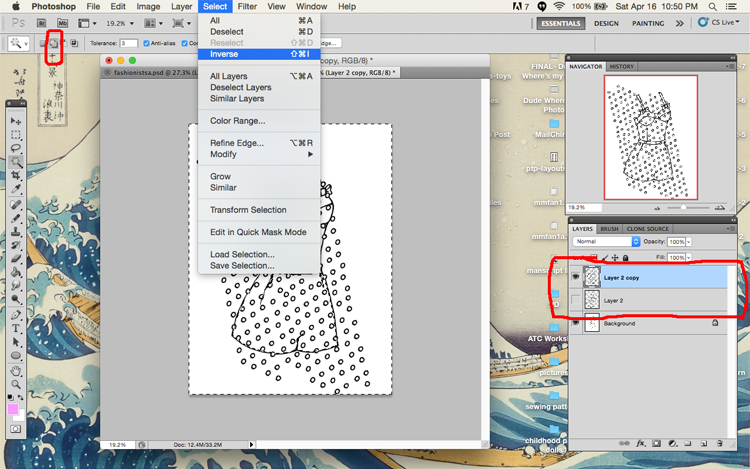This screenshot has height=469, width=750.
Task: Select the Hand tool
Action: point(16,371)
